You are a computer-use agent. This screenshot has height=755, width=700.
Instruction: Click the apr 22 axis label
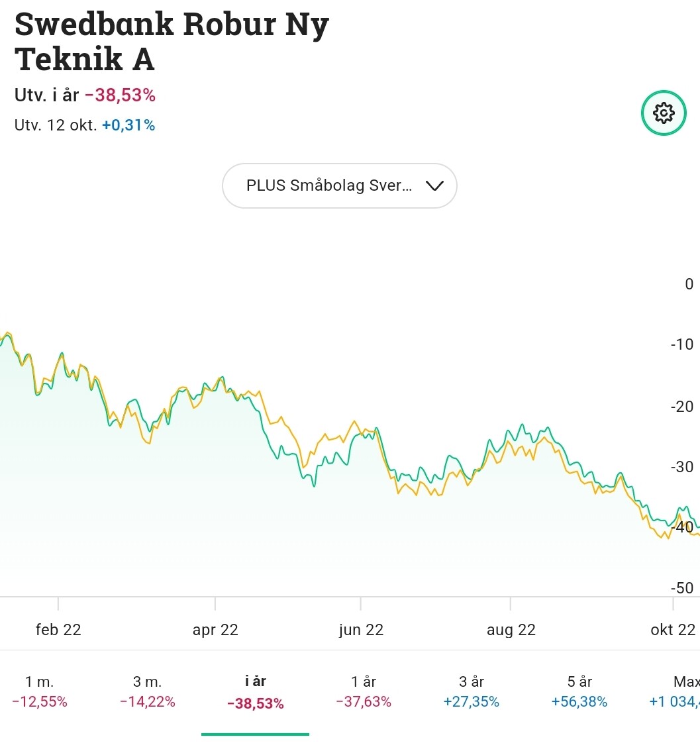(215, 630)
